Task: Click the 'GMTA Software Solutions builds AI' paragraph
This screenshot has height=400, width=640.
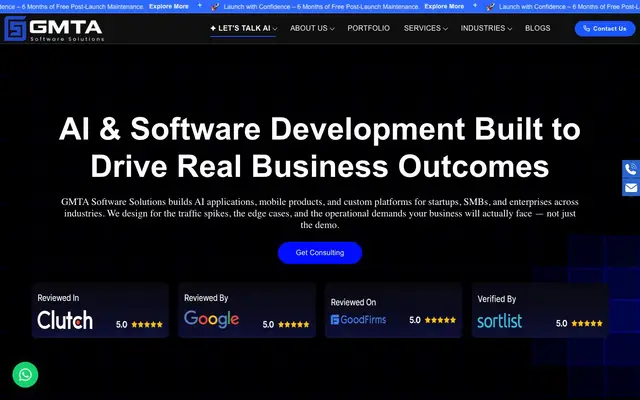Action: pyautogui.click(x=320, y=213)
